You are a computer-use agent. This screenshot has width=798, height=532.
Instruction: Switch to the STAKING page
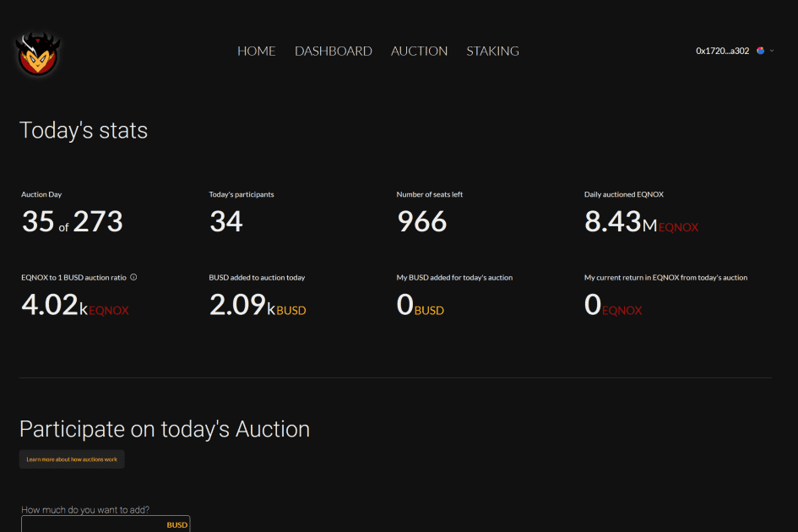coord(492,52)
